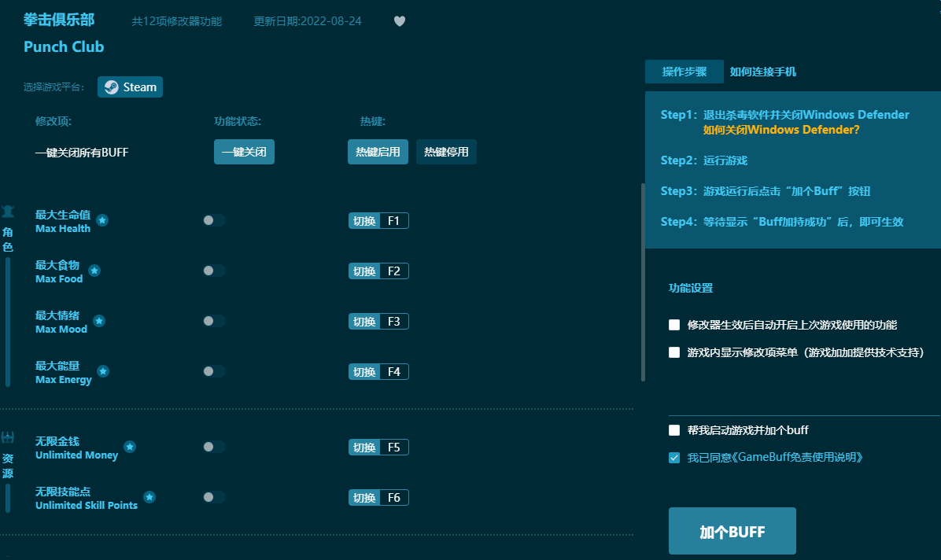Click the Punch Club title text
This screenshot has height=560, width=941.
coord(64,47)
